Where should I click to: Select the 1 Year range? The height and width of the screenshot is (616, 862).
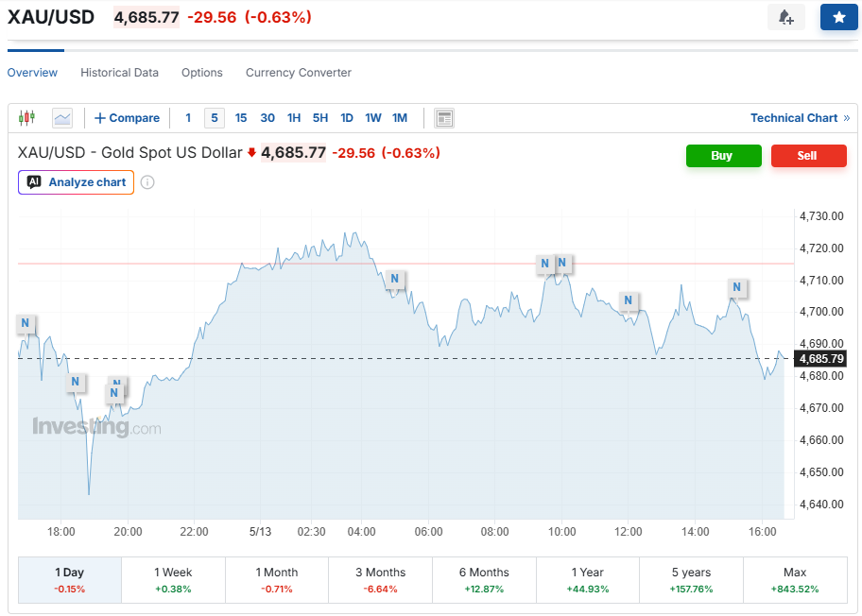pos(588,580)
